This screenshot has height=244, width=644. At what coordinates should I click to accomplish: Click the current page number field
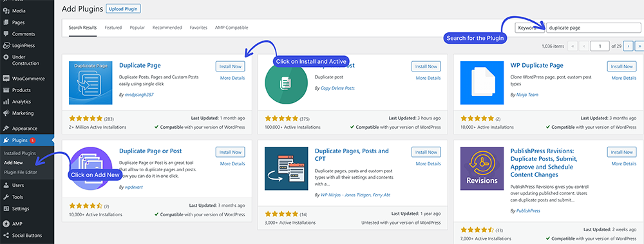pos(600,46)
